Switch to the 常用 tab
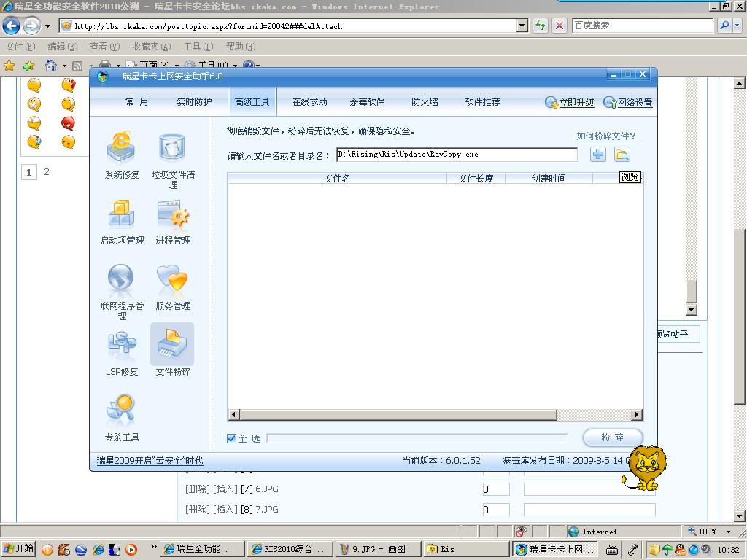This screenshot has height=560, width=747. click(136, 101)
